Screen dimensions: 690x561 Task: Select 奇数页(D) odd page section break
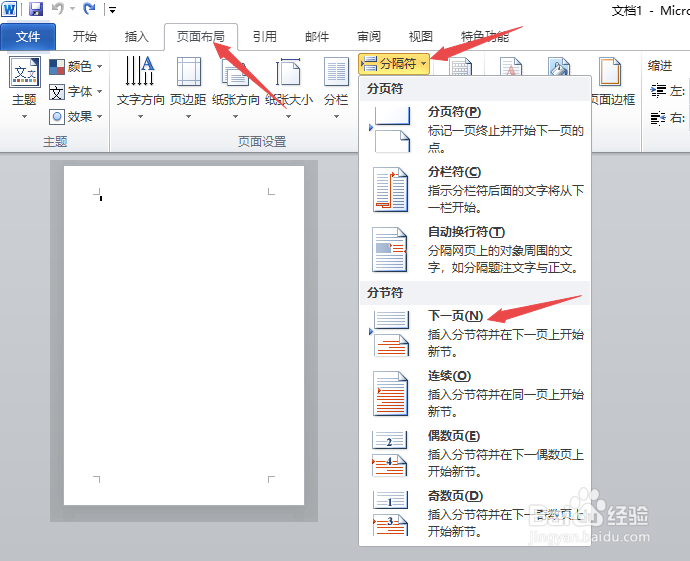click(475, 513)
